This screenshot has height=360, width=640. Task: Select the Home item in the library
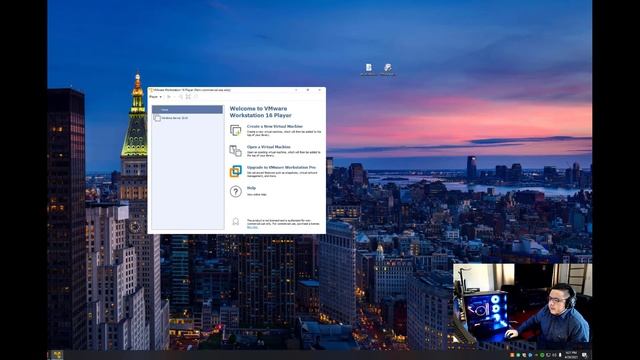point(187,109)
